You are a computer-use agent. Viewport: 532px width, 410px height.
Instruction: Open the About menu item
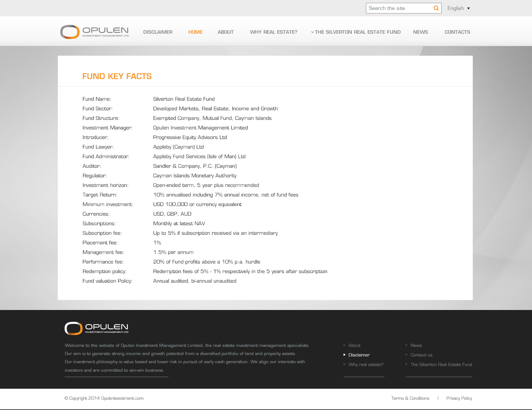click(226, 32)
